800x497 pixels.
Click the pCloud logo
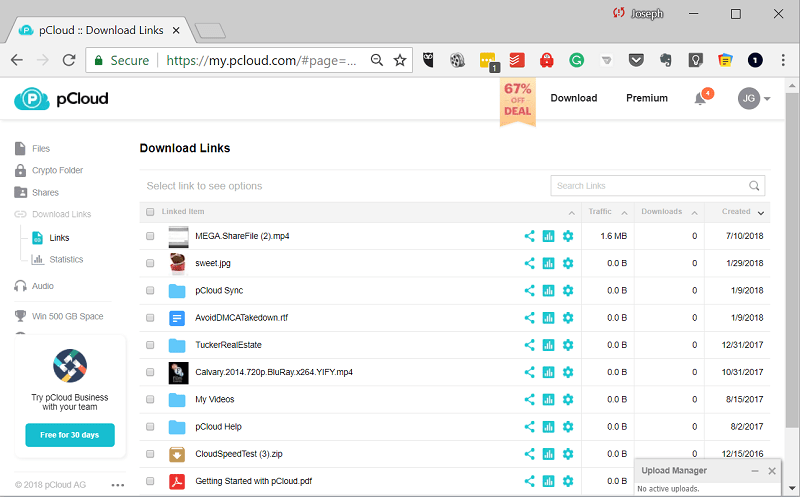(x=61, y=98)
